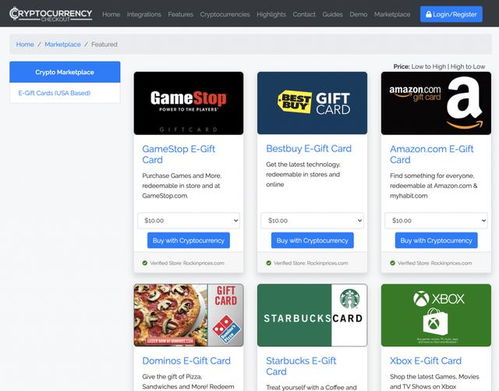Click the green verified checkmark under GameStop
The image size is (499, 391).
click(145, 263)
